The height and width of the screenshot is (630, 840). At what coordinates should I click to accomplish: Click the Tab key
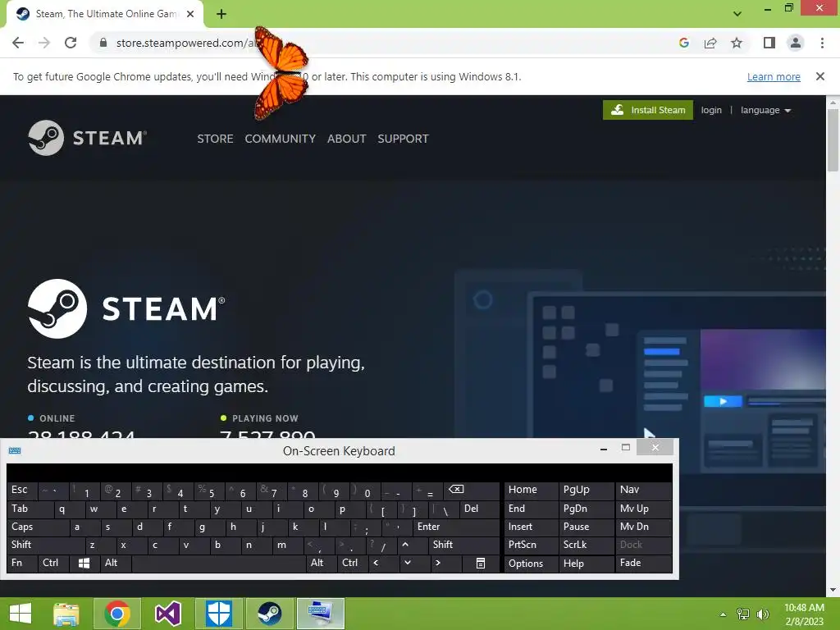[x=30, y=509]
